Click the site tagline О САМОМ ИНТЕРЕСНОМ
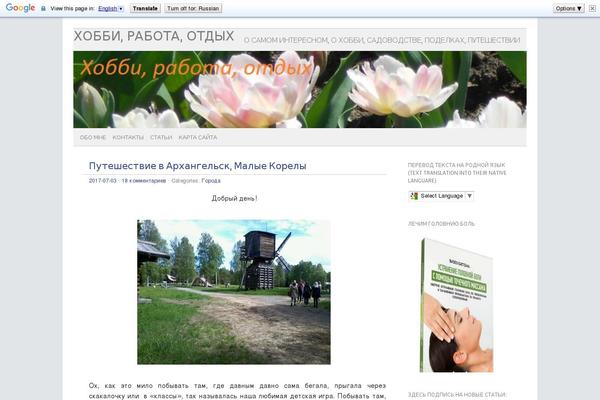Viewport: 600px width, 400px height. [x=382, y=40]
